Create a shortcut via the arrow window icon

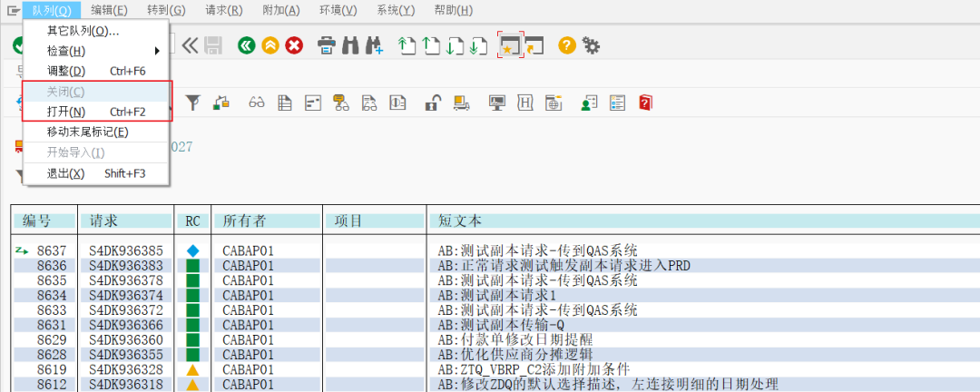(534, 45)
